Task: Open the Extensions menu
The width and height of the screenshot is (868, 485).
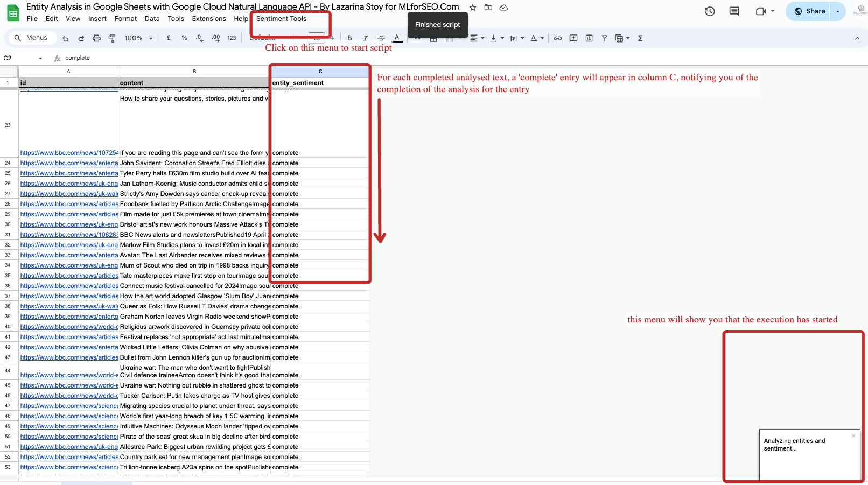Action: click(209, 19)
